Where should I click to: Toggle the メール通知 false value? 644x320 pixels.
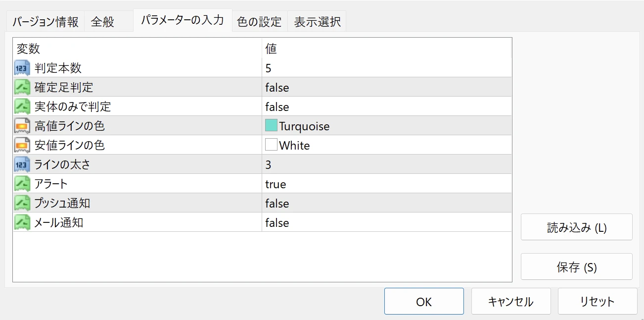click(277, 223)
